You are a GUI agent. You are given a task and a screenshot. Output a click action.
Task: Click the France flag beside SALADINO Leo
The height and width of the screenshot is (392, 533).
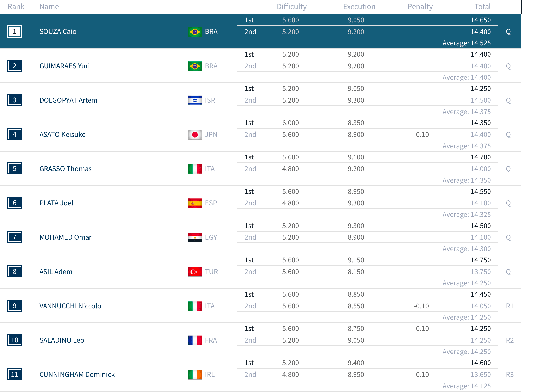(x=195, y=340)
